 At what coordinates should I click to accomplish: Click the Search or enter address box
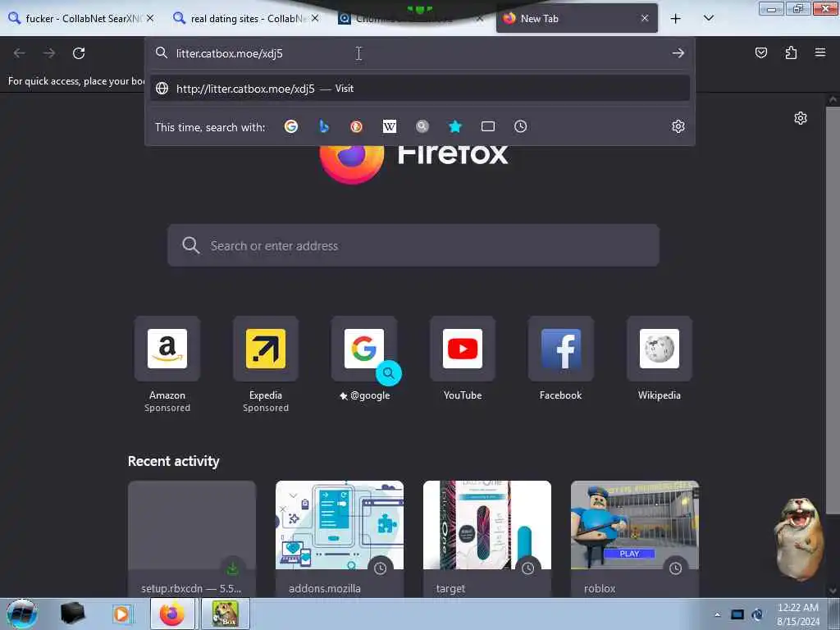tap(413, 245)
